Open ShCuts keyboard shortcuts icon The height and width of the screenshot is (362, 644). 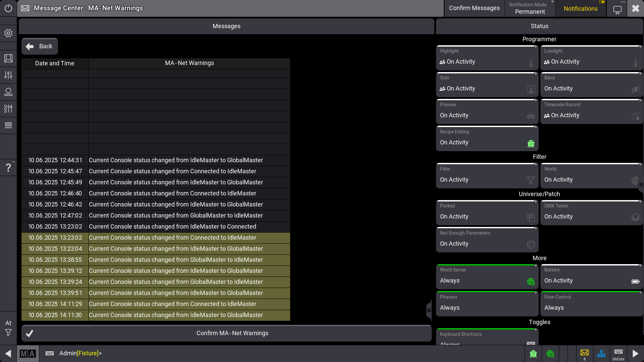[x=618, y=353]
